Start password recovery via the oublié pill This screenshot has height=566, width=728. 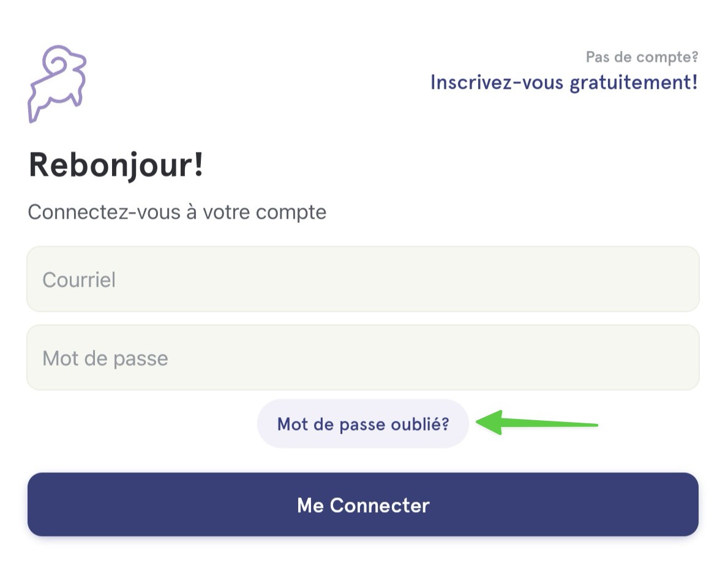(363, 424)
